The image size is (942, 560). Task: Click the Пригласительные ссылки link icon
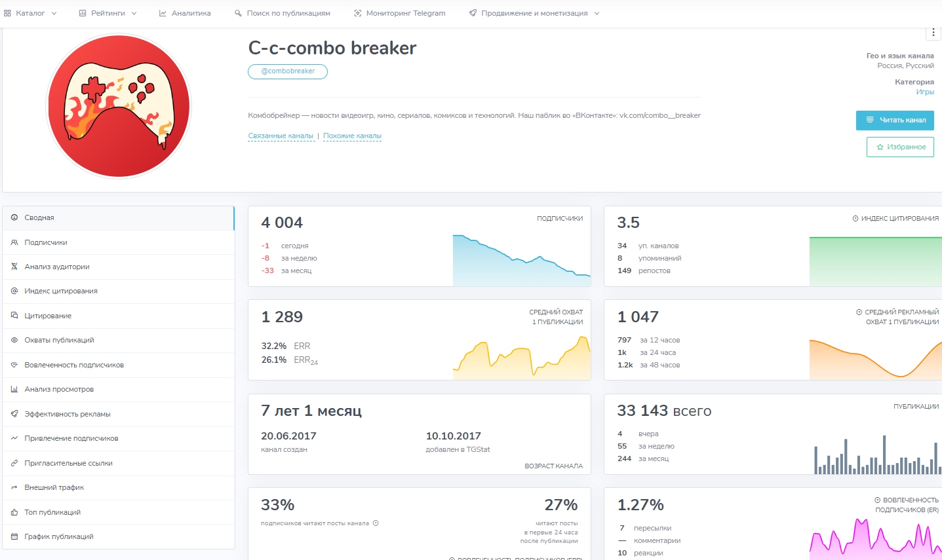click(x=14, y=463)
